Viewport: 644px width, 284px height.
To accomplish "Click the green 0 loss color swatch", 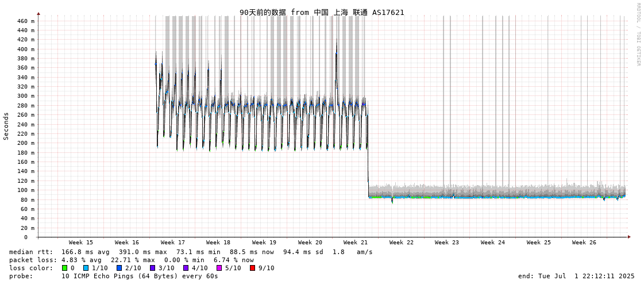I will point(64,268).
